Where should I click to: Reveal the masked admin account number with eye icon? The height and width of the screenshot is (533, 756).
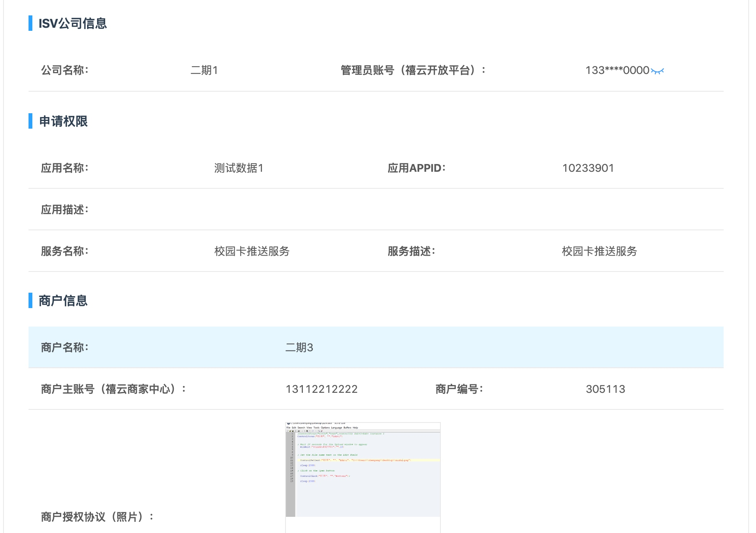[657, 71]
